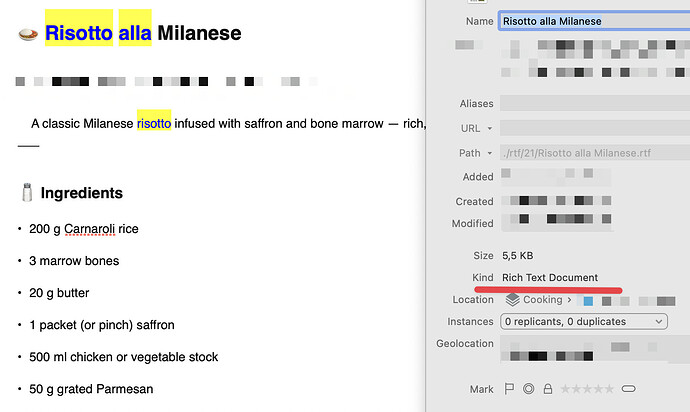This screenshot has height=412, width=690.
Task: Click the blue folder icon after Cooking
Action: pos(589,300)
